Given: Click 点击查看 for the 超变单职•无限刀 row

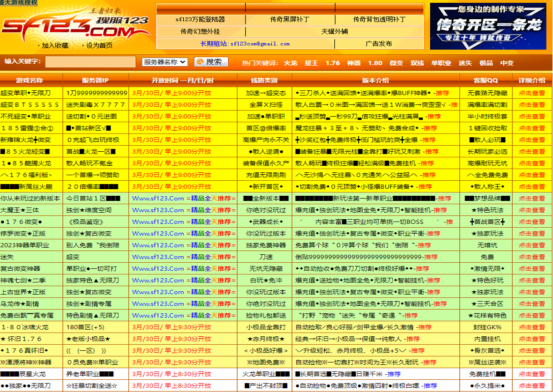Looking at the screenshot, I should pos(532,93).
